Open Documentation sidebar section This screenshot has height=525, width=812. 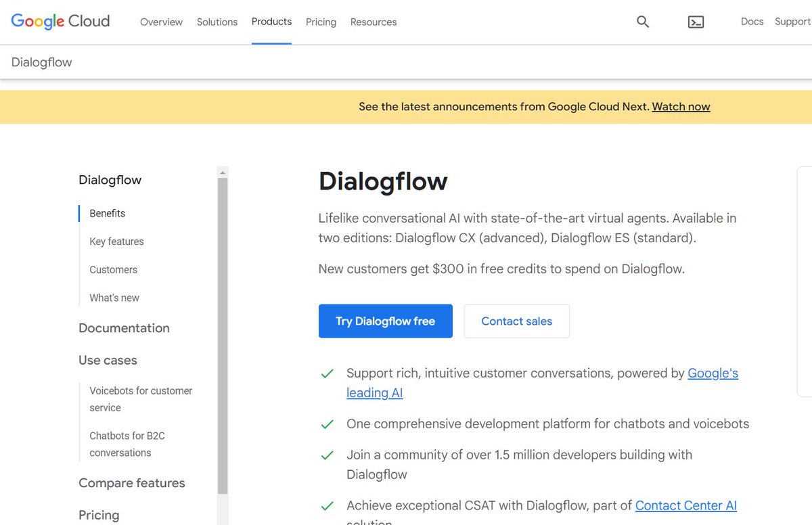click(x=124, y=328)
